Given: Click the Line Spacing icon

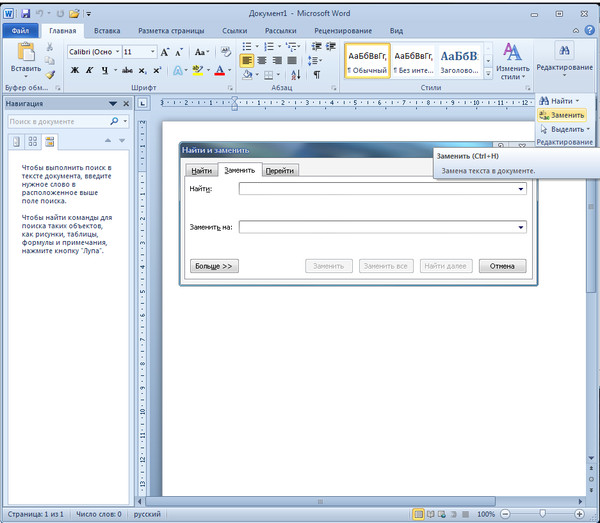Looking at the screenshot, I should 313,60.
